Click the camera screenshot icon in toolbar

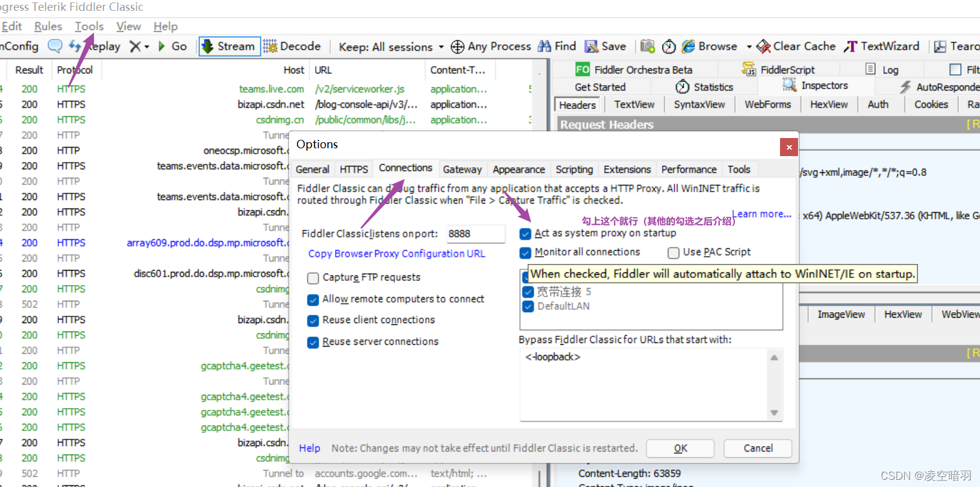pyautogui.click(x=648, y=46)
